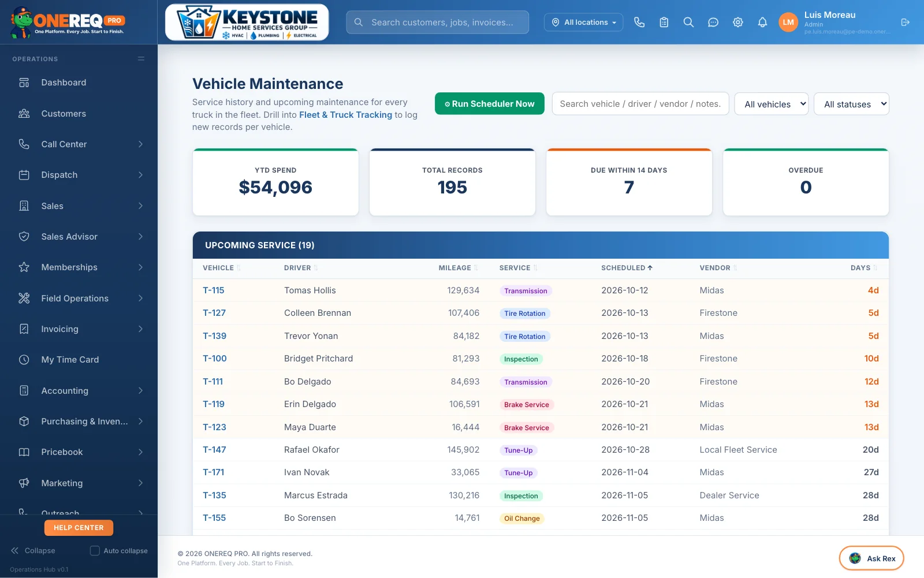Show notifications bell

(x=762, y=23)
